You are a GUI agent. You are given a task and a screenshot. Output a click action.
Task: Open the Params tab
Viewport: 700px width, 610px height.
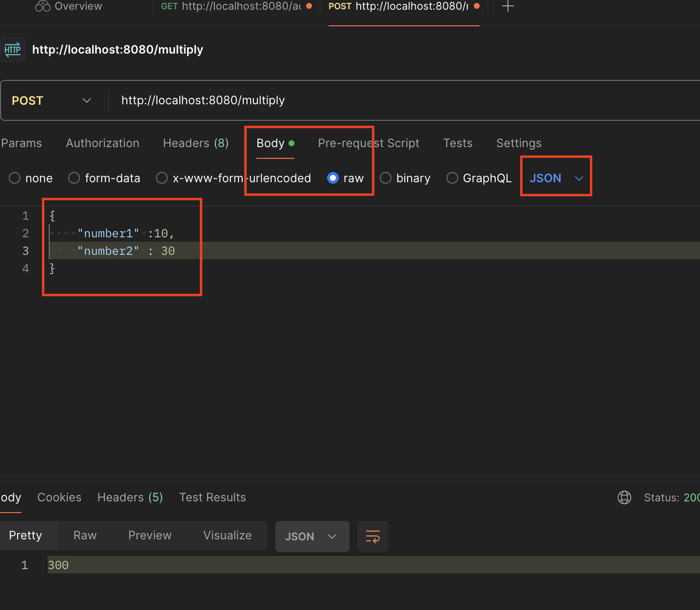pos(21,143)
